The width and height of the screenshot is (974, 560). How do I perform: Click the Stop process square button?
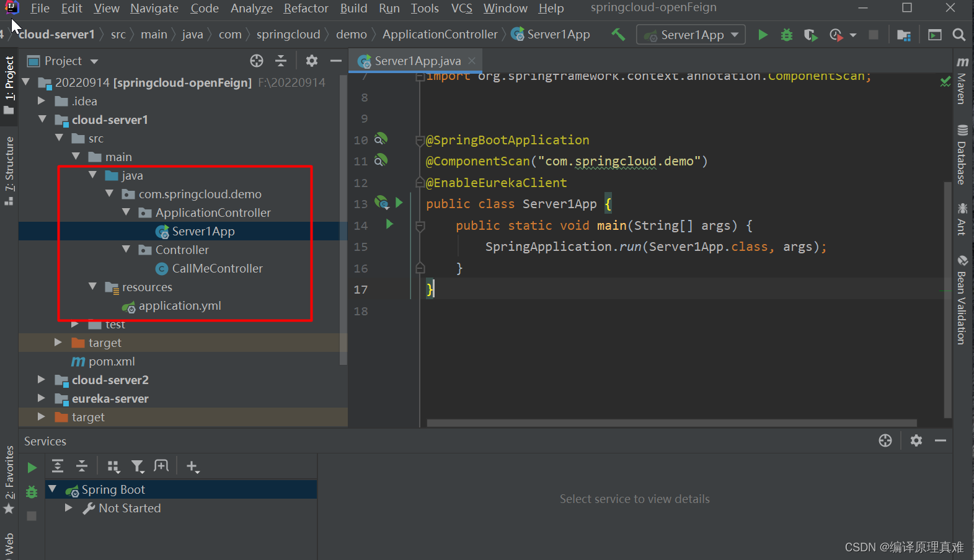coord(874,35)
